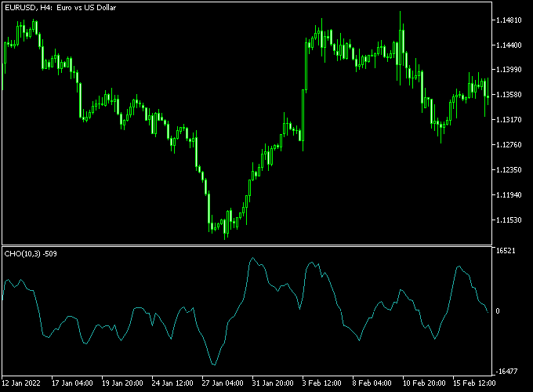Click the lowest trough of the cyan oscillator line
This screenshot has width=533, height=392.
pos(213,365)
